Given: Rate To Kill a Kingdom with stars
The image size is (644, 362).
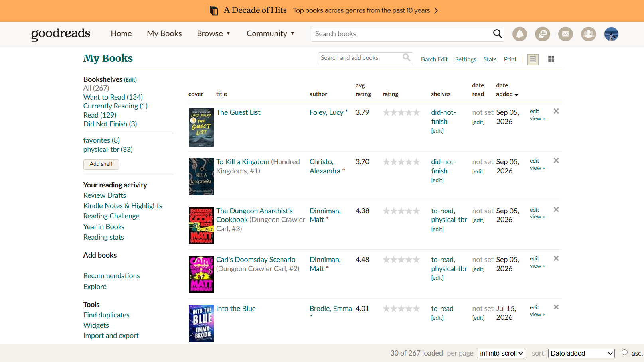Looking at the screenshot, I should click(x=401, y=162).
